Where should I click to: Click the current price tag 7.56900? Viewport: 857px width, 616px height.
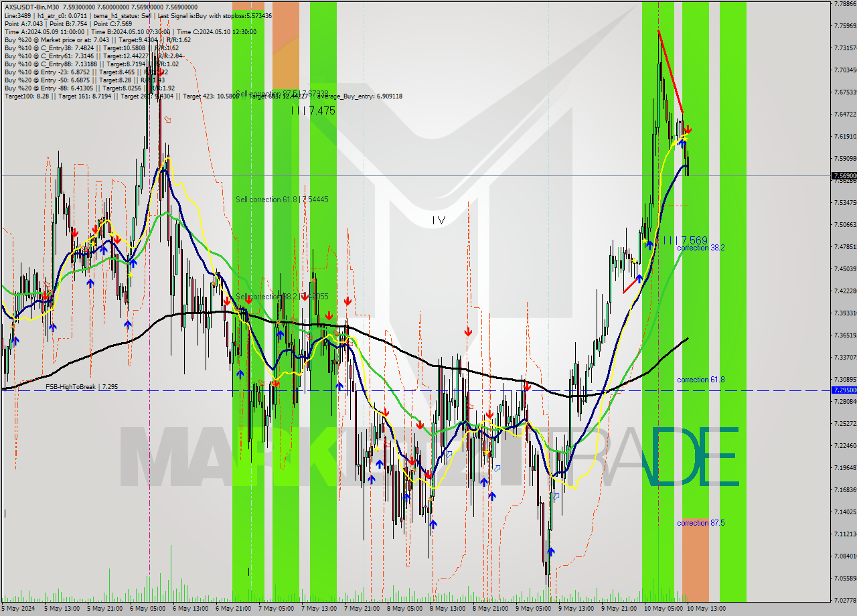[x=844, y=176]
